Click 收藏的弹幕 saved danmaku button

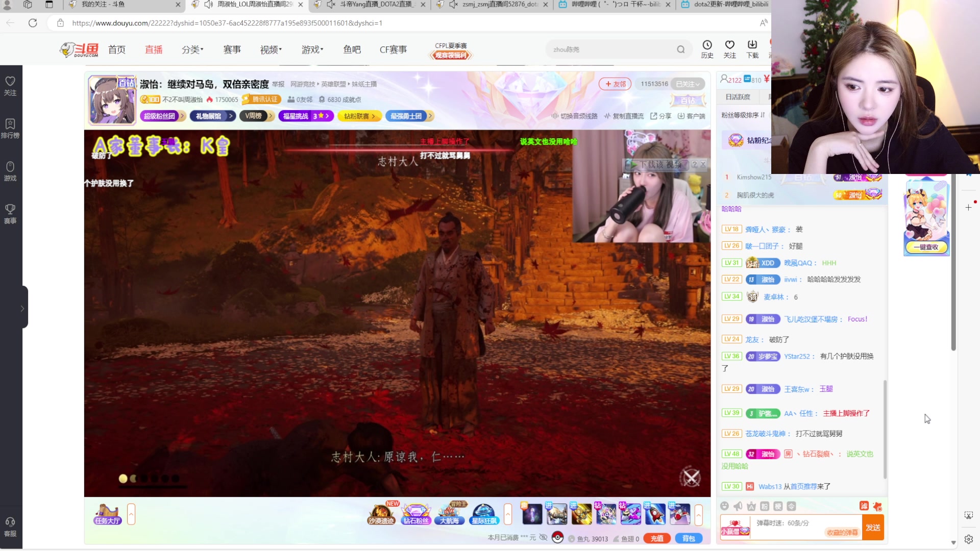pyautogui.click(x=842, y=533)
